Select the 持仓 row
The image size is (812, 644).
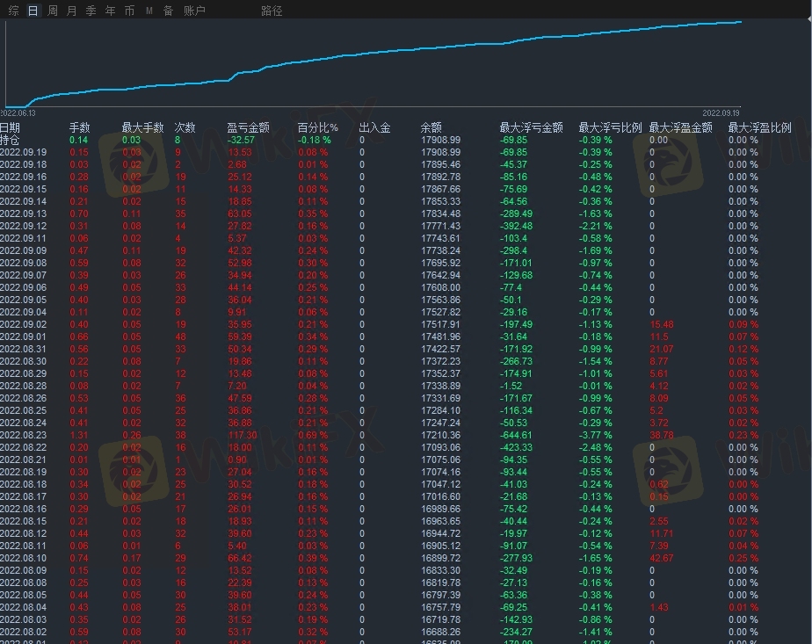pyautogui.click(x=9, y=140)
